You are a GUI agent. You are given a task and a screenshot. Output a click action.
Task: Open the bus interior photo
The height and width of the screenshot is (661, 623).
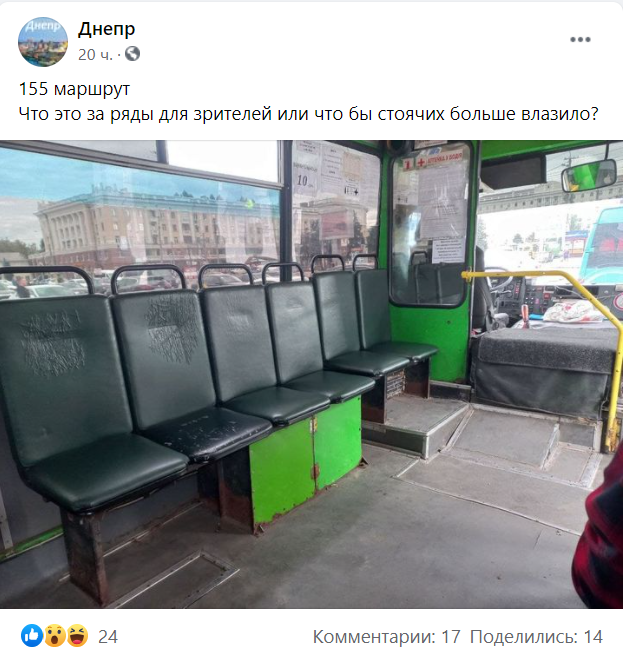click(312, 374)
